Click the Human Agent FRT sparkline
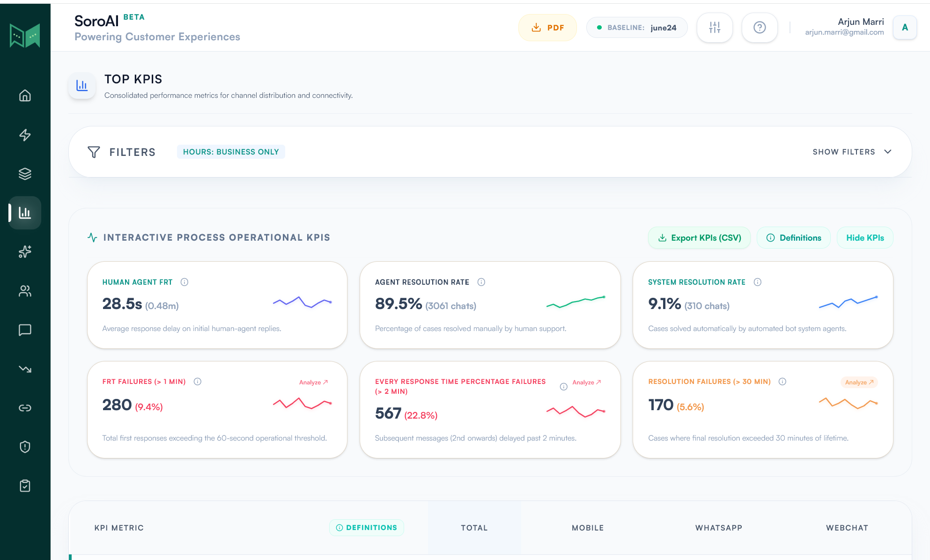The width and height of the screenshot is (930, 560). [x=303, y=302]
